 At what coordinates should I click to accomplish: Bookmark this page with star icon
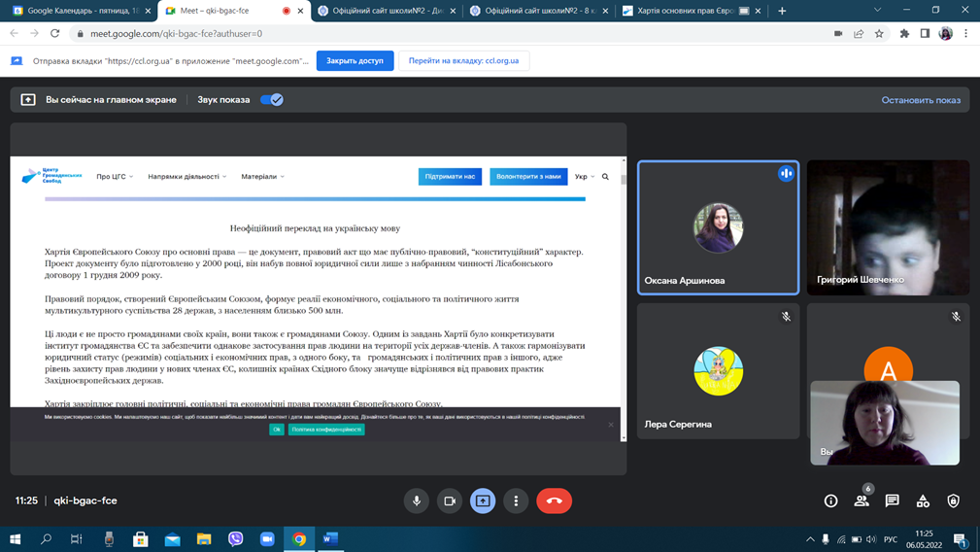(x=879, y=34)
